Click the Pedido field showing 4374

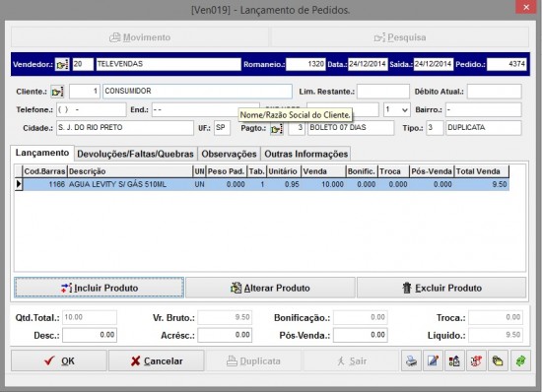(507, 64)
